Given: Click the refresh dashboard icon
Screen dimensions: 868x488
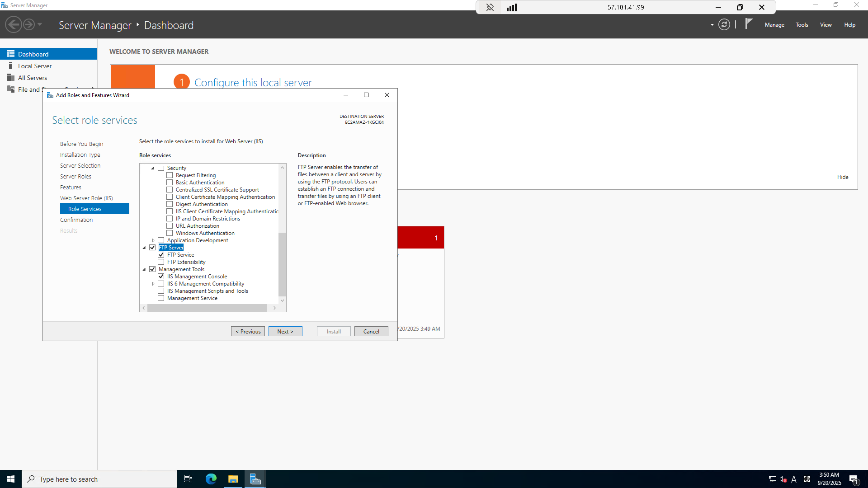Looking at the screenshot, I should click(724, 25).
